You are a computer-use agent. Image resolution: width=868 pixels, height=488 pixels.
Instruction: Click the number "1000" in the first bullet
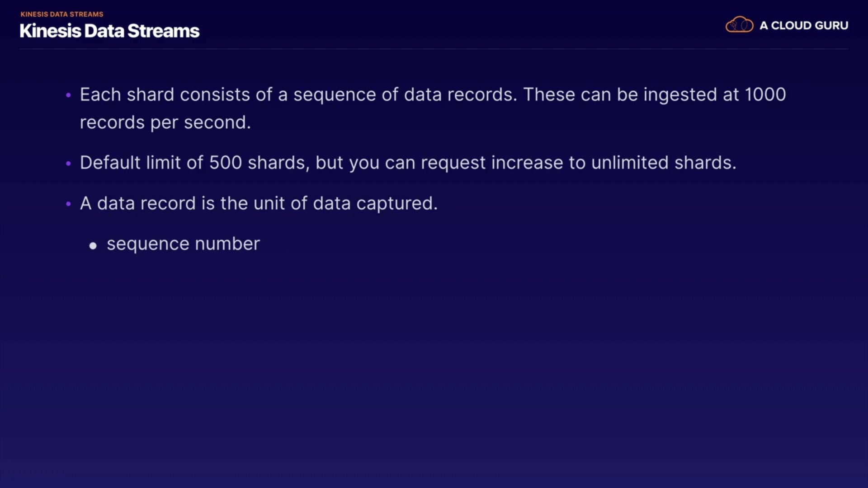coord(765,95)
